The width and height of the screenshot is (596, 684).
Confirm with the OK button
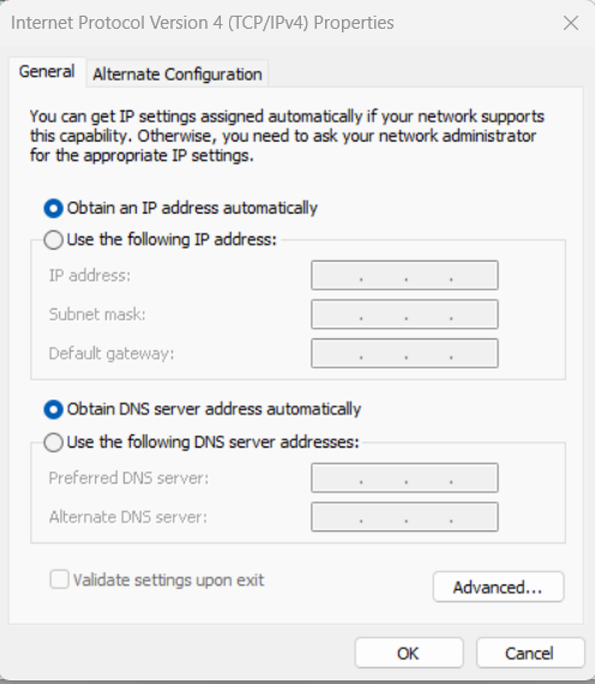tap(409, 653)
